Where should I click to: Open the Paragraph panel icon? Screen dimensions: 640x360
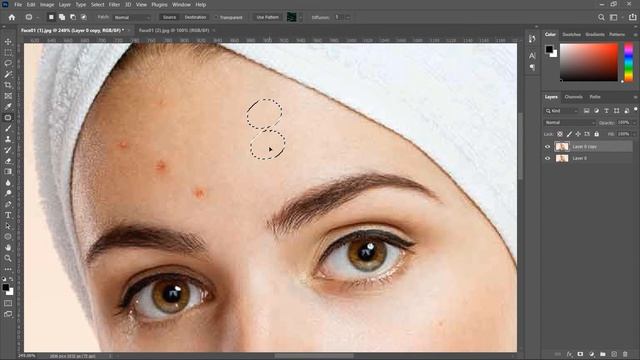pyautogui.click(x=532, y=67)
